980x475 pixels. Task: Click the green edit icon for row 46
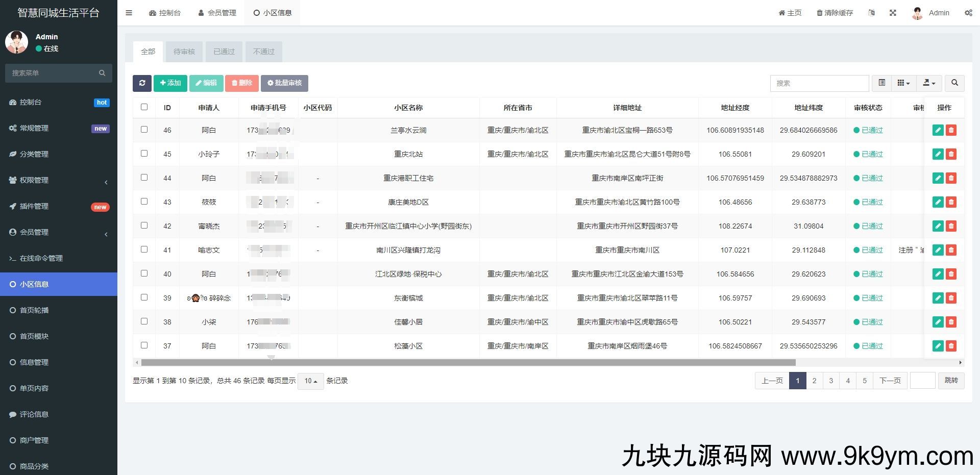tap(938, 130)
